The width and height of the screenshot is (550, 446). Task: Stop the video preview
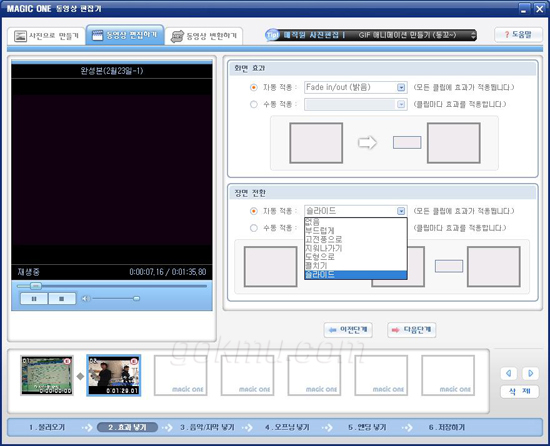click(62, 299)
